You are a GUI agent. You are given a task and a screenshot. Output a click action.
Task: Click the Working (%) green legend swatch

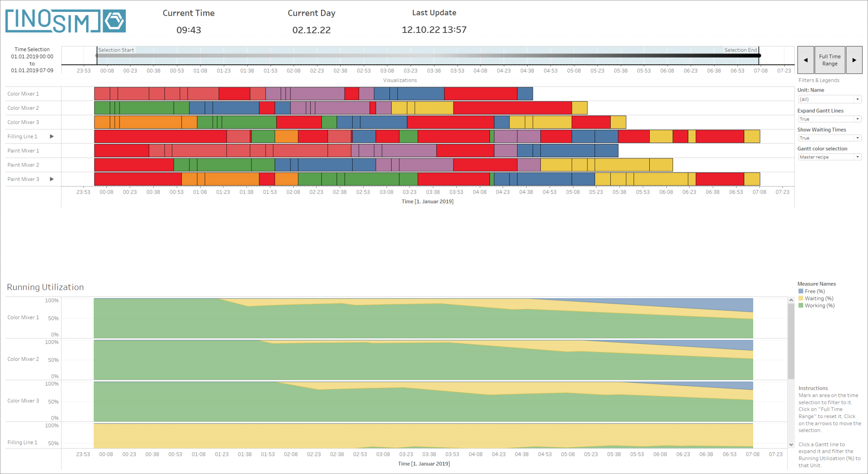click(x=801, y=305)
